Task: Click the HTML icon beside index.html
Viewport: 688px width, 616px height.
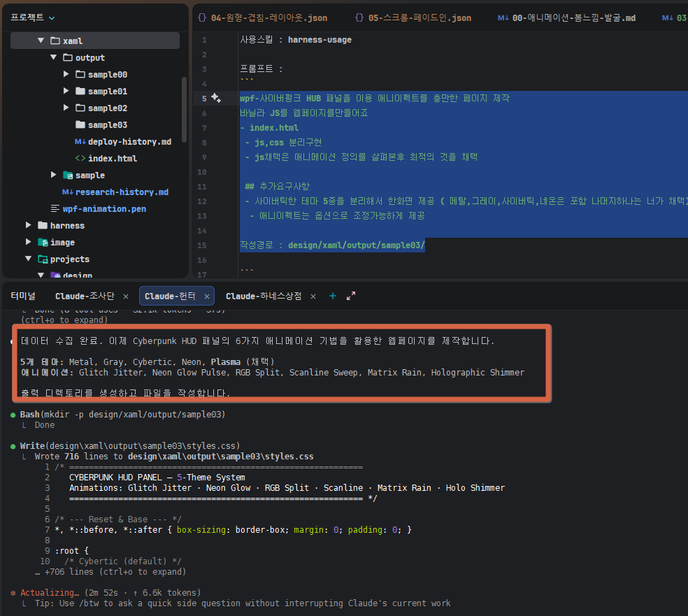Action: [x=80, y=159]
